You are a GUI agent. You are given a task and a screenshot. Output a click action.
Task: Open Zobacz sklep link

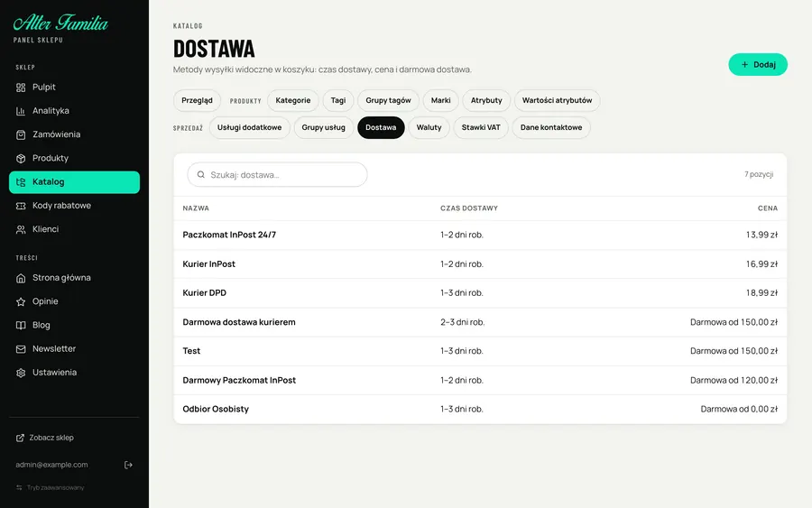tap(45, 439)
